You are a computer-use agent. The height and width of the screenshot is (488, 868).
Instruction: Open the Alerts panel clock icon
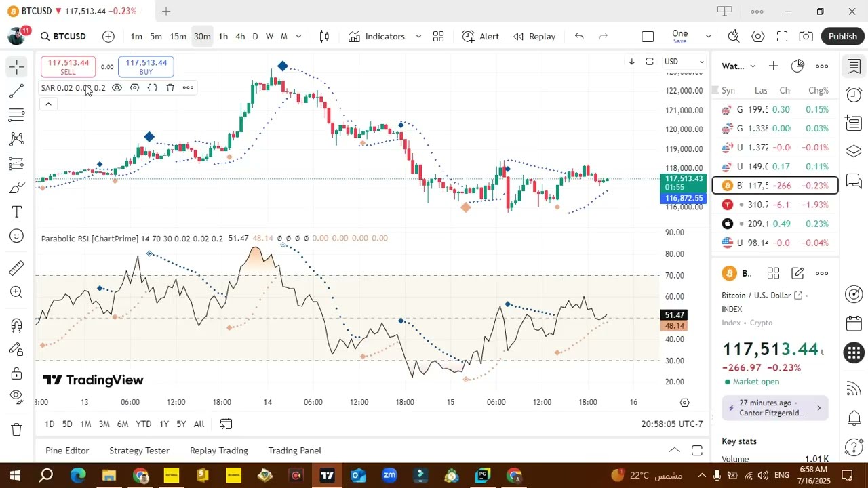point(854,94)
